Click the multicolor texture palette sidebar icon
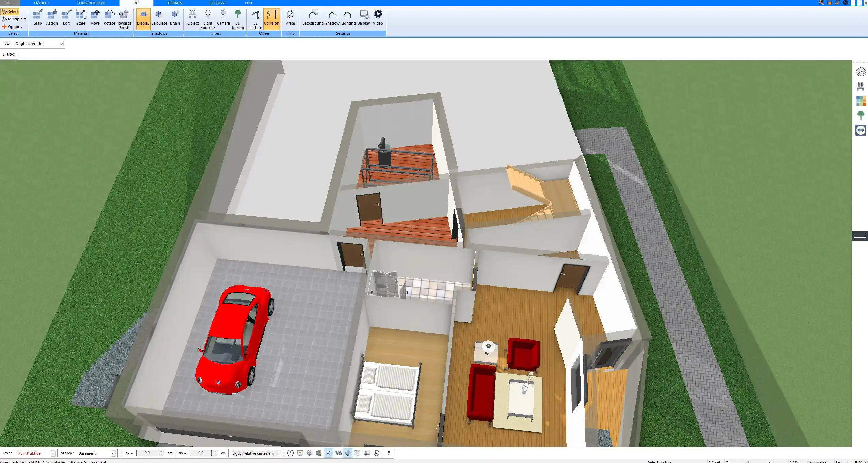The height and width of the screenshot is (463, 868). point(861,101)
